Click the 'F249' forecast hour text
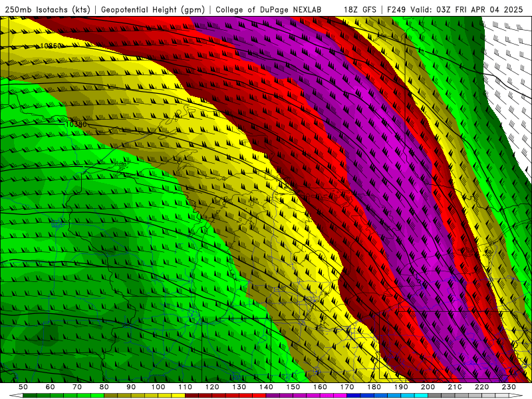 pos(397,10)
